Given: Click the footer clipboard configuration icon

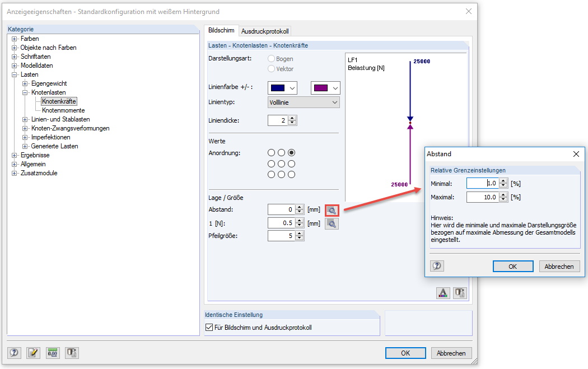Looking at the screenshot, I should (x=72, y=353).
